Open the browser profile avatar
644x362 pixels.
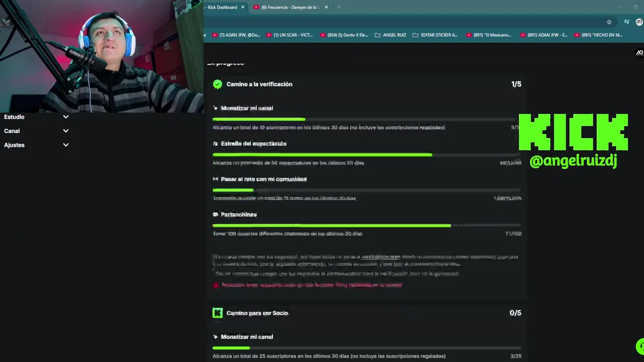[639, 22]
